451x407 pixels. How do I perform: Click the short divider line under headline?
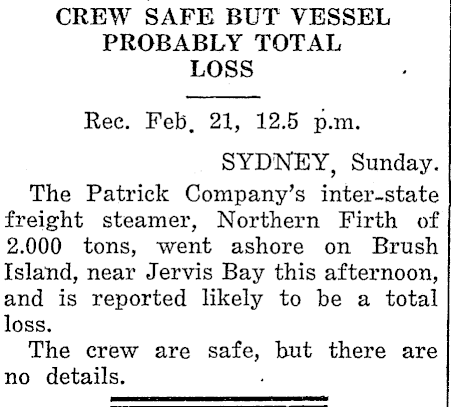point(223,97)
